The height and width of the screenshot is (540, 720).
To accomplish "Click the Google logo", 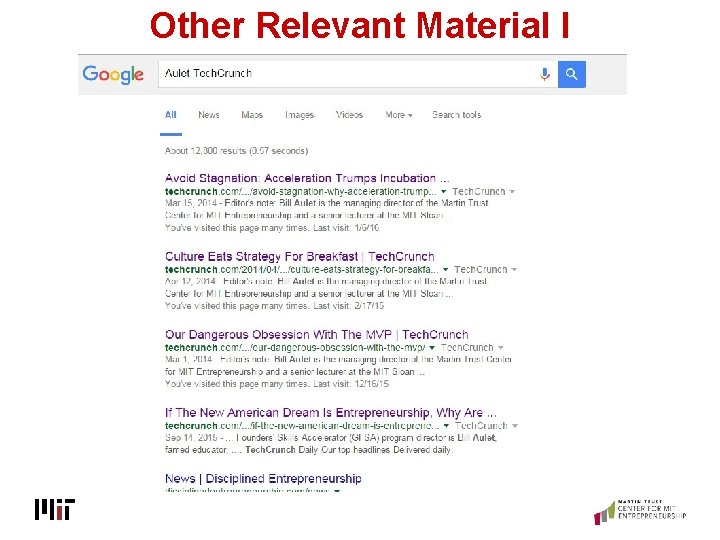I will tap(113, 75).
